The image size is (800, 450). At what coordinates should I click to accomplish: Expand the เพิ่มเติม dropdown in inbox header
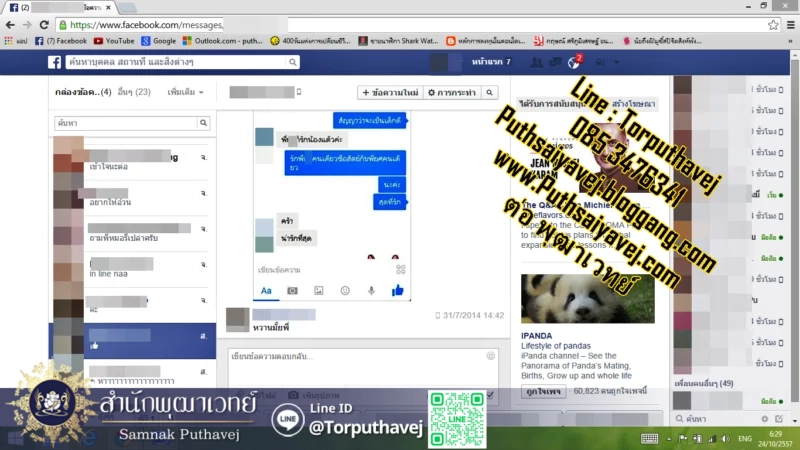pos(186,92)
